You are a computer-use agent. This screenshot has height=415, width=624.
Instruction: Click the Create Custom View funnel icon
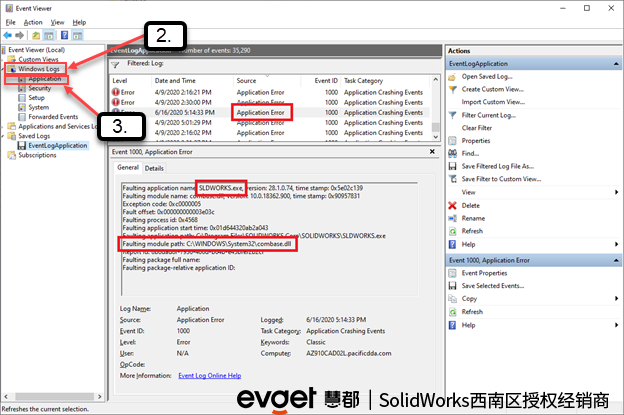[x=452, y=90]
